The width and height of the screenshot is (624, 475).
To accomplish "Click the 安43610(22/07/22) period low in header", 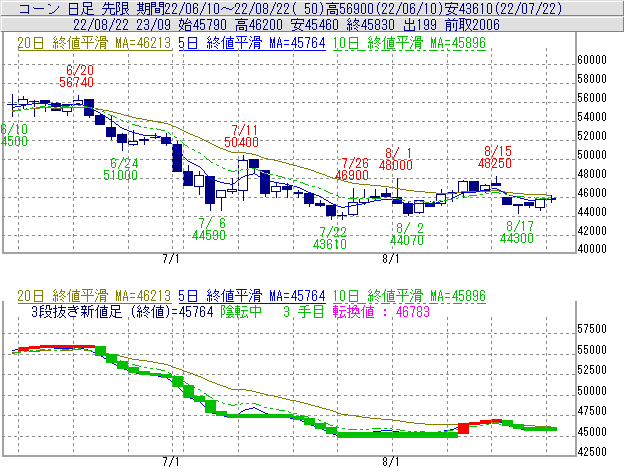I will pos(504,8).
